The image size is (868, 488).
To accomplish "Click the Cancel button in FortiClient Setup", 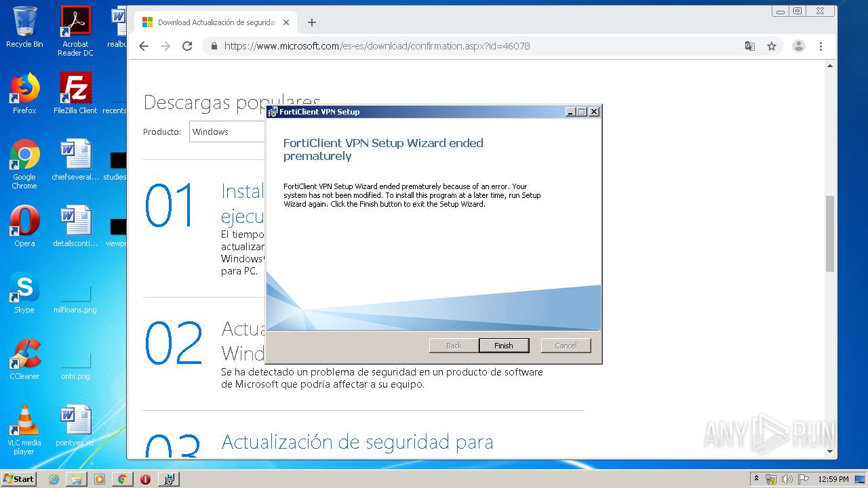I will tap(566, 346).
